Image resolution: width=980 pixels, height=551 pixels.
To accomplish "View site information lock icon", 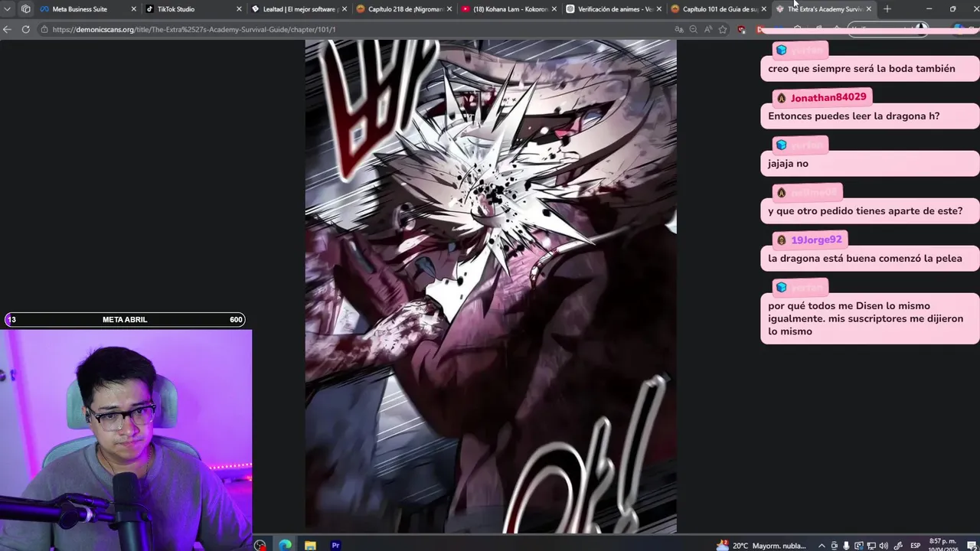I will tap(45, 29).
